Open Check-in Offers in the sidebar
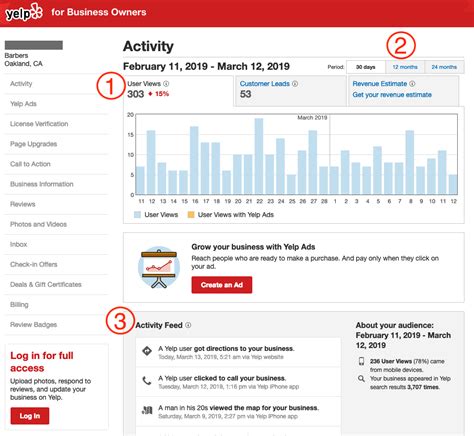The height and width of the screenshot is (436, 474). [56, 264]
